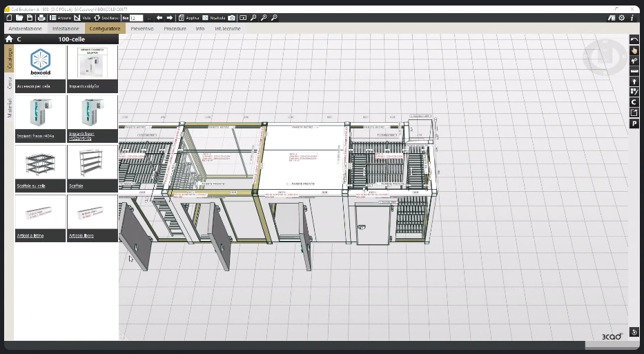Click the numeric input field in toolbar
The height and width of the screenshot is (354, 644).
pyautogui.click(x=136, y=18)
